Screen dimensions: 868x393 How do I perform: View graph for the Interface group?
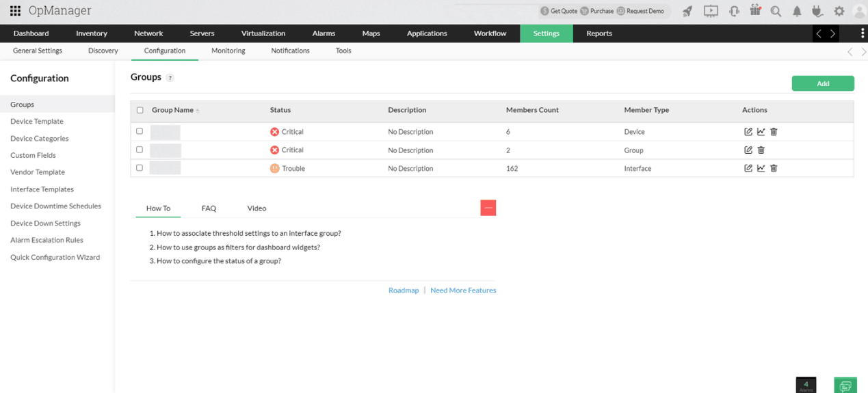(x=761, y=168)
